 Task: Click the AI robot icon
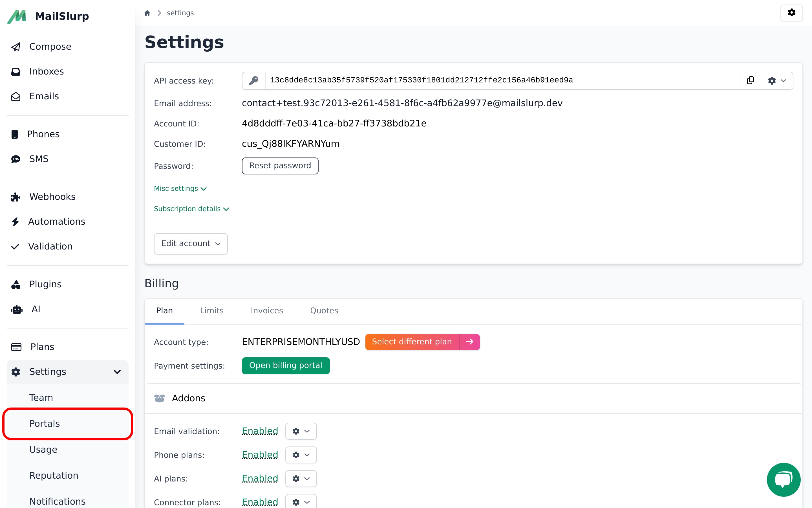[17, 309]
